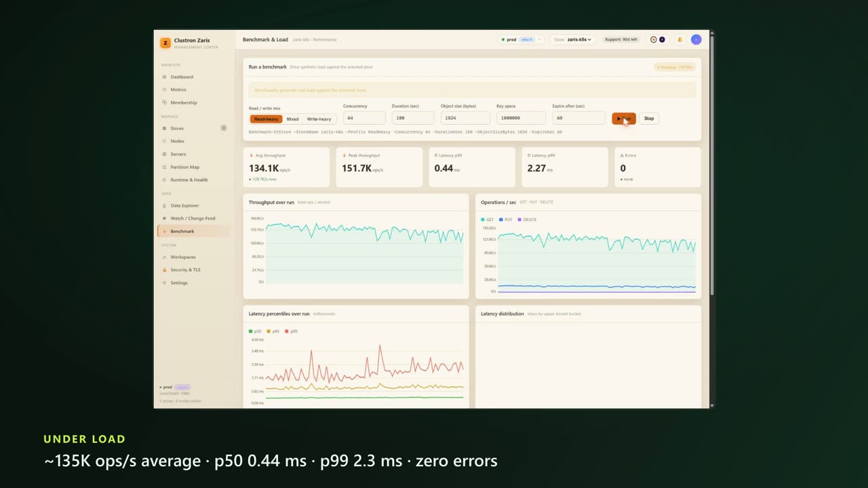Image resolution: width=868 pixels, height=488 pixels.
Task: Click the Benchmark-ZrStore command line text
Action: click(x=406, y=131)
